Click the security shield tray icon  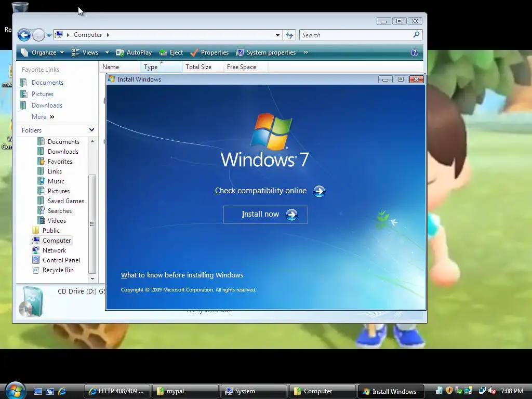[x=449, y=391]
